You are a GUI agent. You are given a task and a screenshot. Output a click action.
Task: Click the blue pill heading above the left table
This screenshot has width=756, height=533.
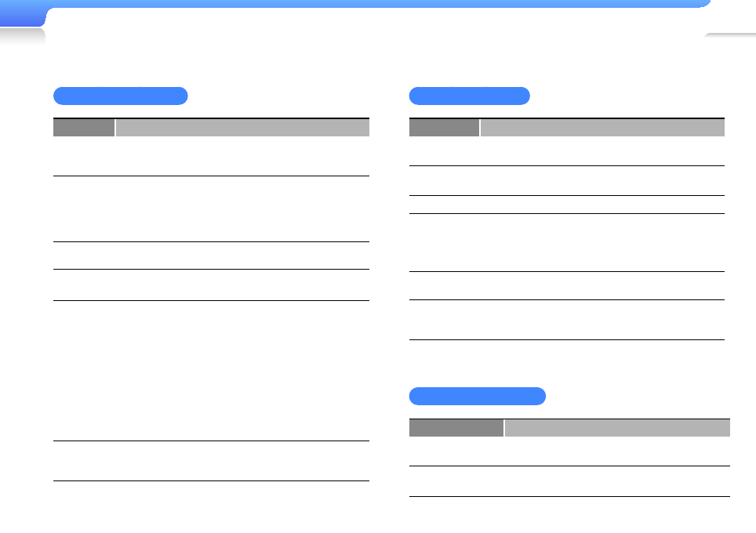coord(120,96)
